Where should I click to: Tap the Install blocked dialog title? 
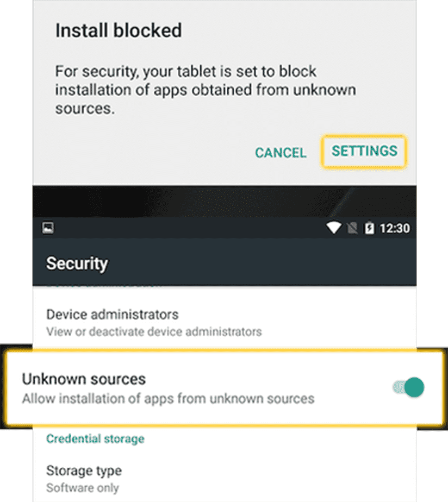[x=119, y=30]
